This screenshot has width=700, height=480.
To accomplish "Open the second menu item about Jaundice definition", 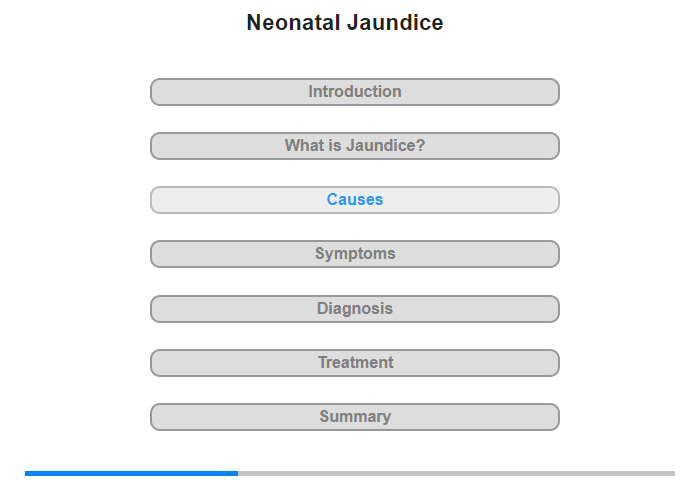I will (354, 146).
